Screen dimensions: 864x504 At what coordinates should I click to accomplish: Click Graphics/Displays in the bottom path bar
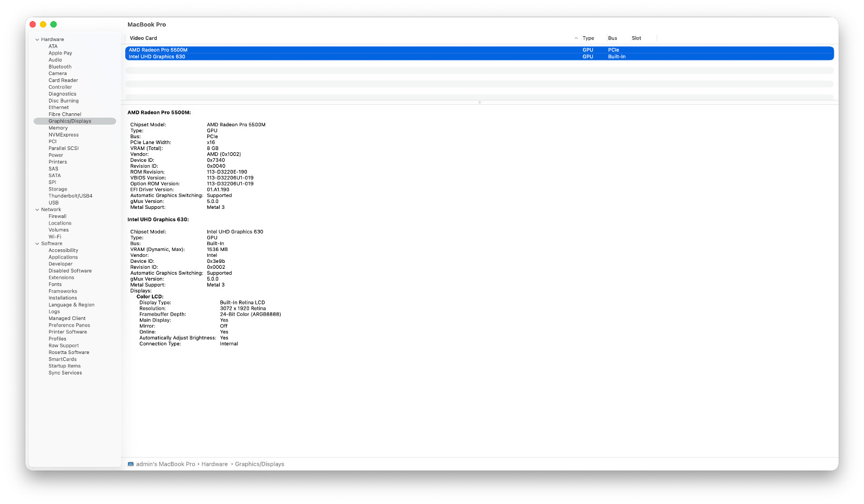260,464
